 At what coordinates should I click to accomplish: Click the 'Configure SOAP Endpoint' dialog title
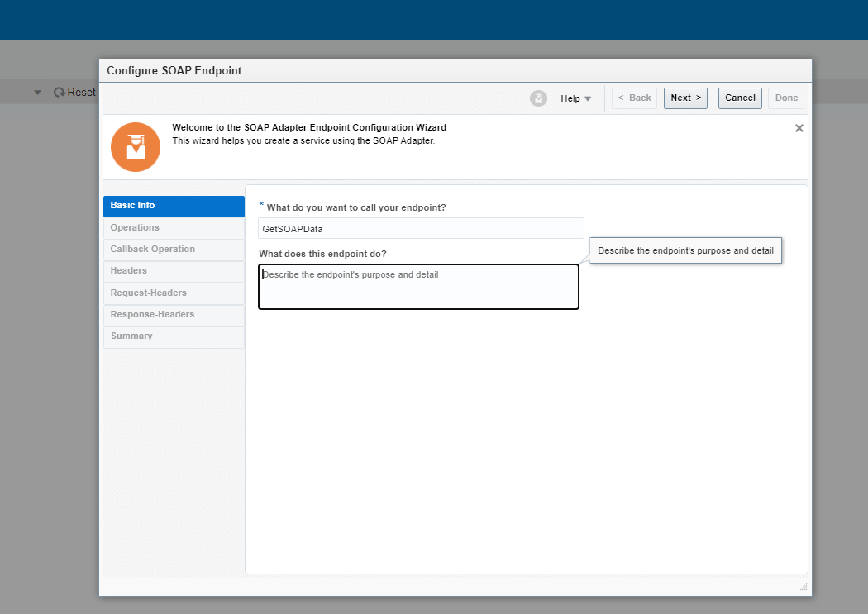(x=174, y=71)
